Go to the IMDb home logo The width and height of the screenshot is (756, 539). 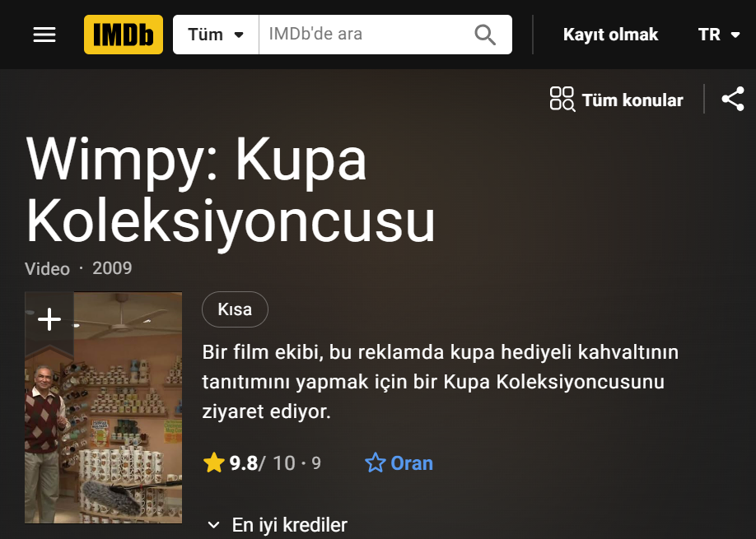[124, 35]
